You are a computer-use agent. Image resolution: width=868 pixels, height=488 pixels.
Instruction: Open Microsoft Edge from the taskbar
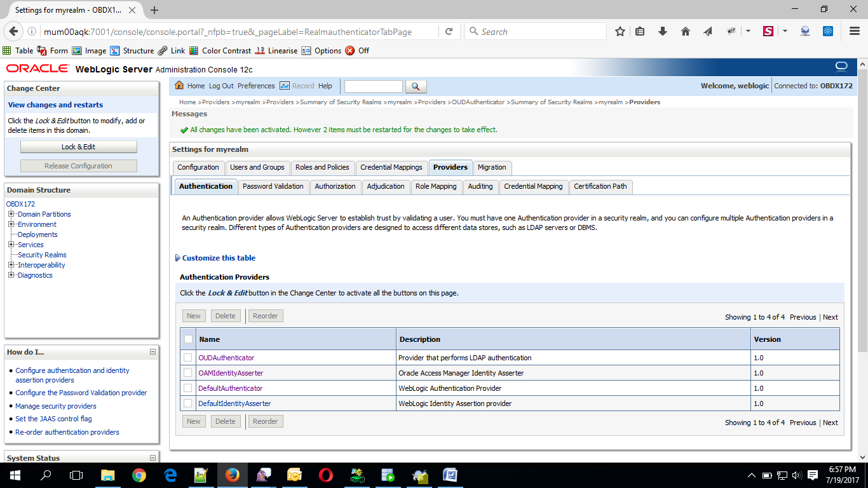coord(170,475)
